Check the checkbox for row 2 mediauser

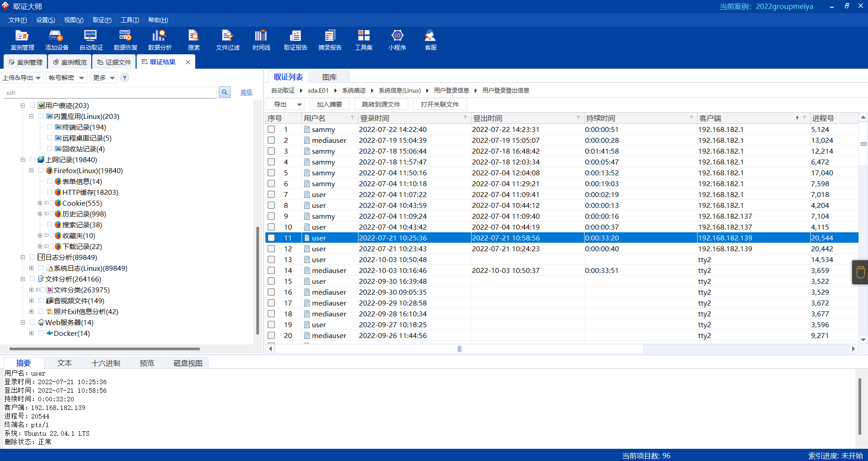(x=271, y=140)
